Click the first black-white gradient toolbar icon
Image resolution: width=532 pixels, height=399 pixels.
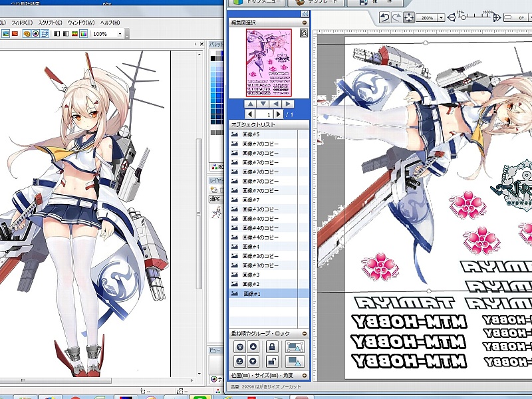pyautogui.click(x=57, y=34)
